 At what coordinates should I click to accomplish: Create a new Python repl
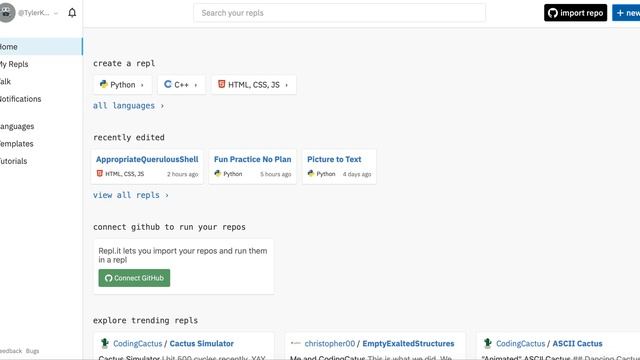pyautogui.click(x=122, y=84)
